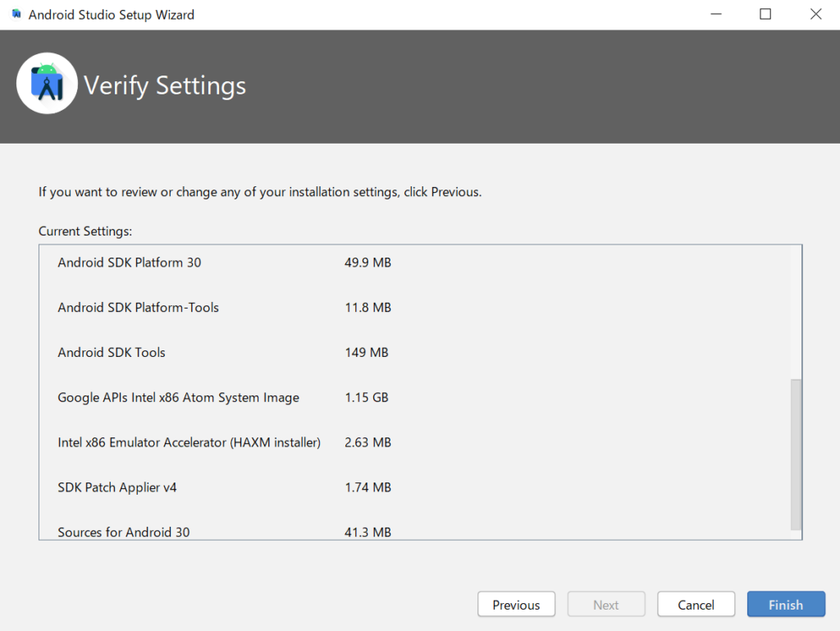840x631 pixels.
Task: Select the Android SDK Tools row
Action: [x=112, y=353]
